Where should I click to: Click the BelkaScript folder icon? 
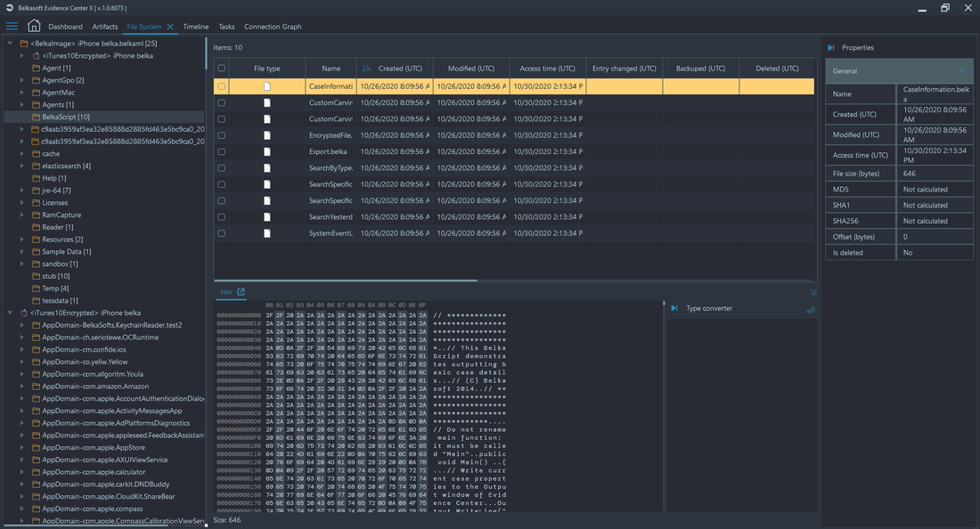pos(37,117)
